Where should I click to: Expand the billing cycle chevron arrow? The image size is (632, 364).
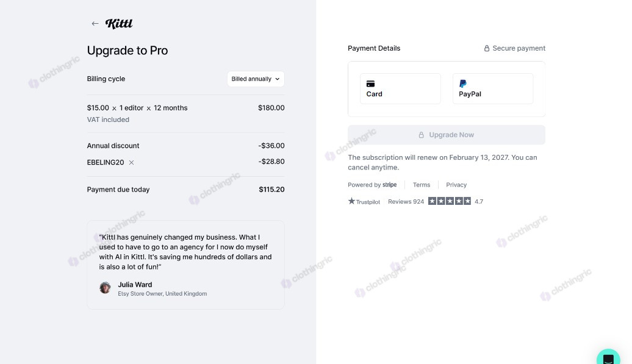point(278,79)
